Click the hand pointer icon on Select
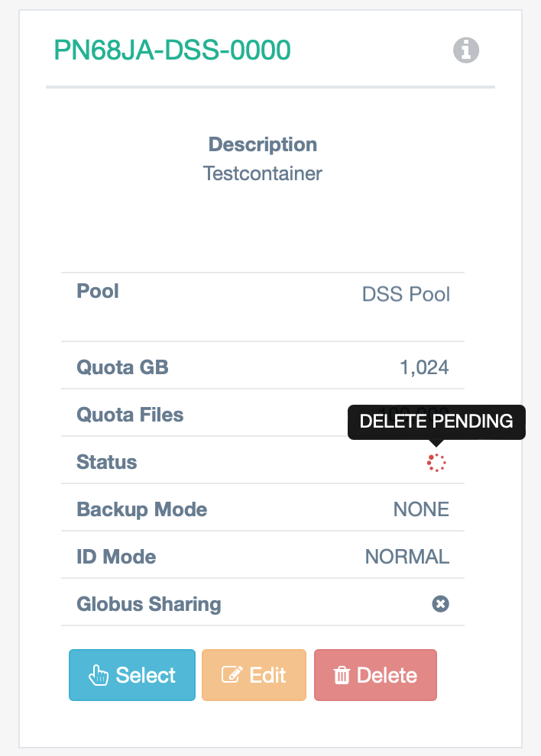Screen dimensions: 541x756 click(99, 675)
